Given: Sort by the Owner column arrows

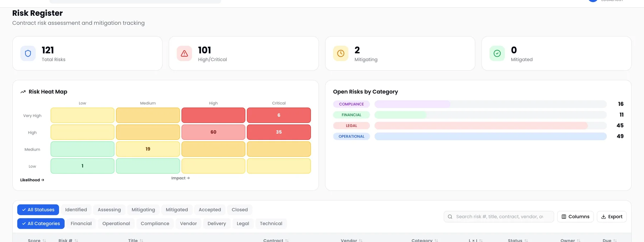Looking at the screenshot, I should pyautogui.click(x=579, y=240).
